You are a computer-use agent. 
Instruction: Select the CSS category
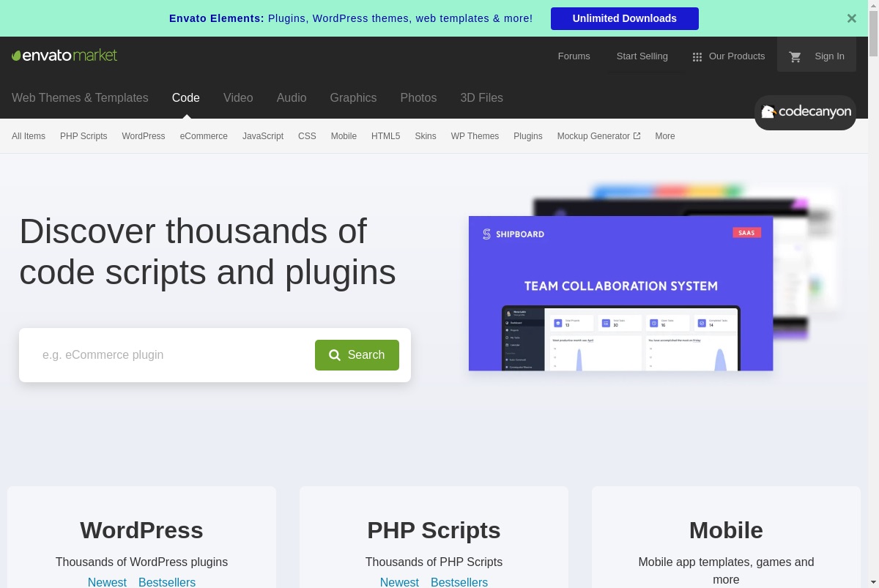pyautogui.click(x=307, y=136)
